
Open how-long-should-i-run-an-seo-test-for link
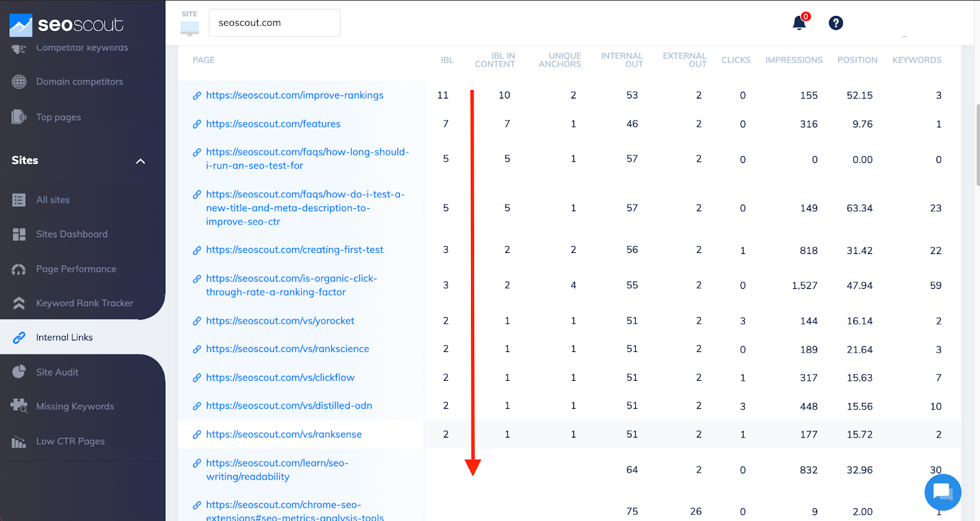coord(307,159)
